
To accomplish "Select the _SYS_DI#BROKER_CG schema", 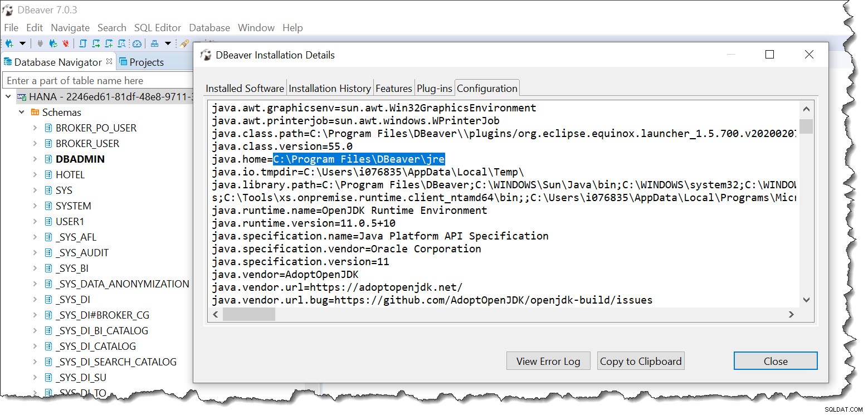I will pyautogui.click(x=103, y=315).
